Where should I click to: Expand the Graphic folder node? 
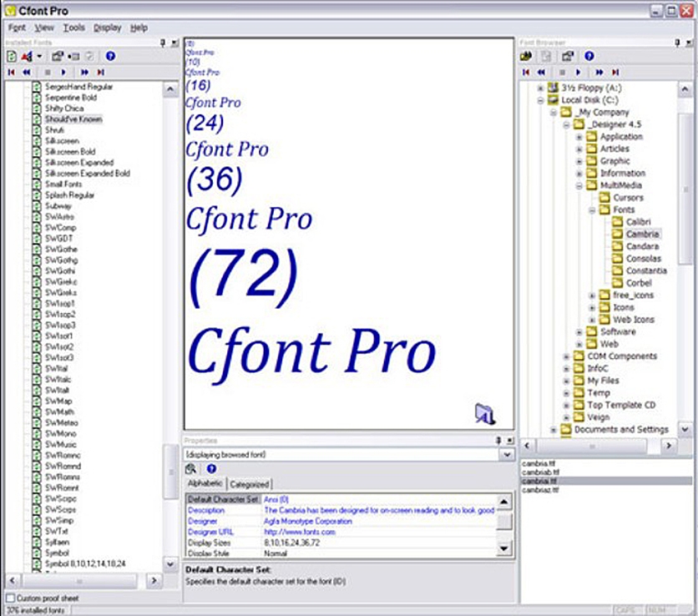(579, 161)
